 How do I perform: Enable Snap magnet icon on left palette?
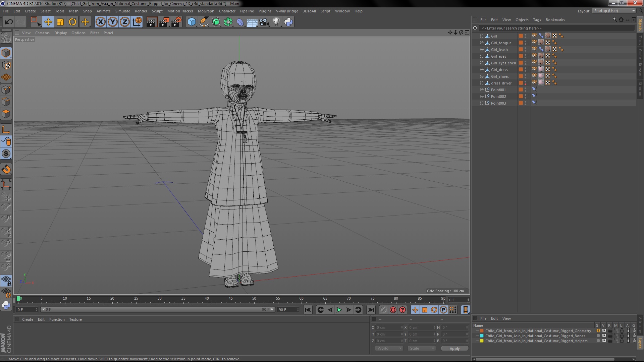(x=6, y=169)
